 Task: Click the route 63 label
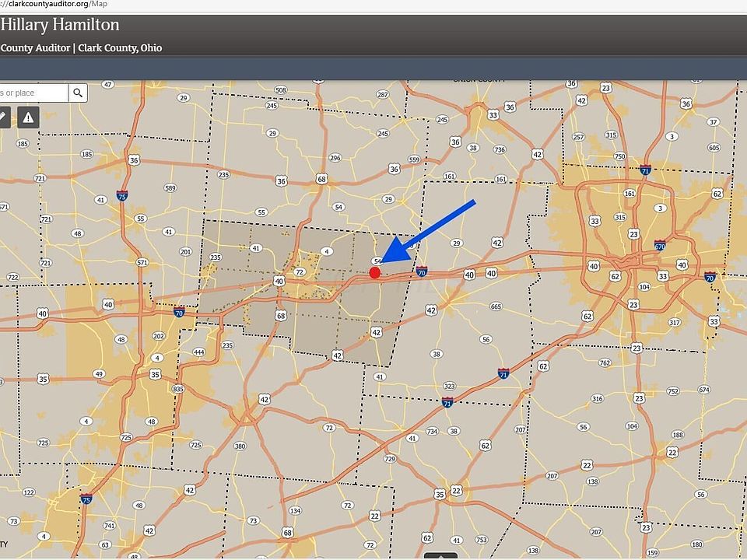click(x=105, y=544)
